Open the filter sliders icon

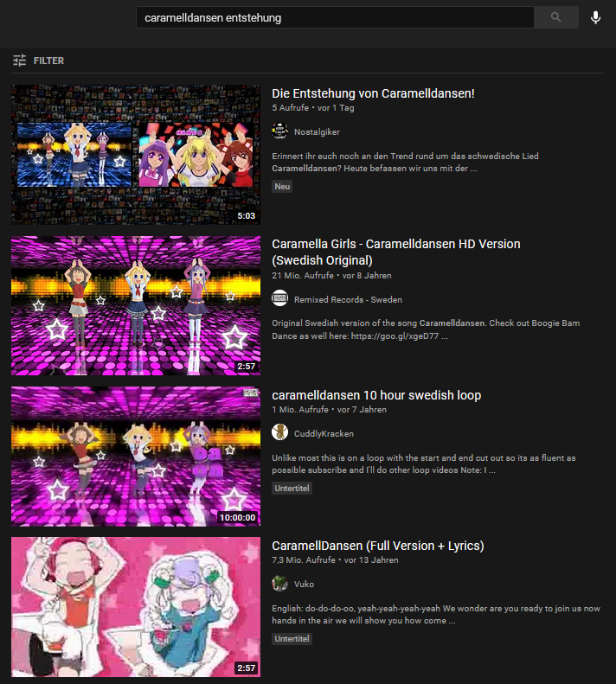(20, 61)
